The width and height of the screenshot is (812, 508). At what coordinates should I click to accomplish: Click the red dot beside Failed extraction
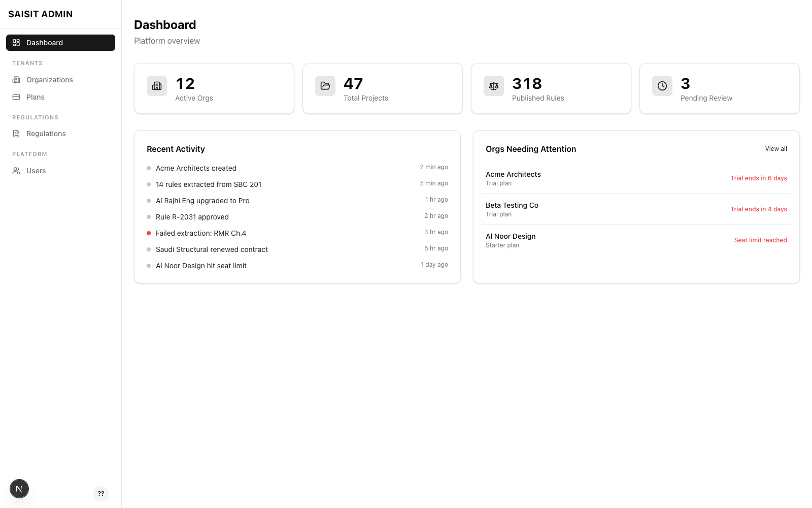(x=149, y=233)
